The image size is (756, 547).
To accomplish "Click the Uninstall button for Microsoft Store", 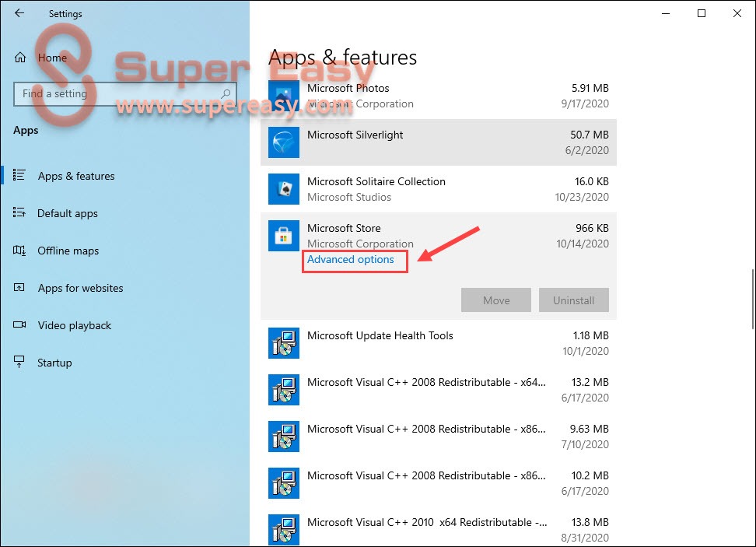I will click(x=574, y=300).
